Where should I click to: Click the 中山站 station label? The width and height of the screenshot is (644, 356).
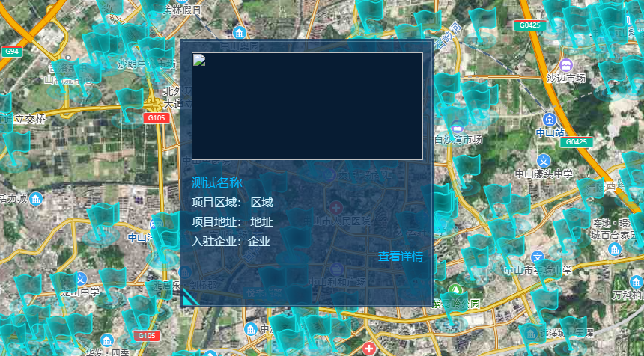[550, 132]
